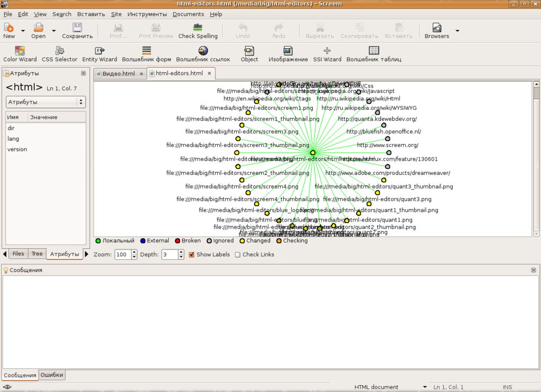Close the html-editors.html tab

pyautogui.click(x=209, y=73)
